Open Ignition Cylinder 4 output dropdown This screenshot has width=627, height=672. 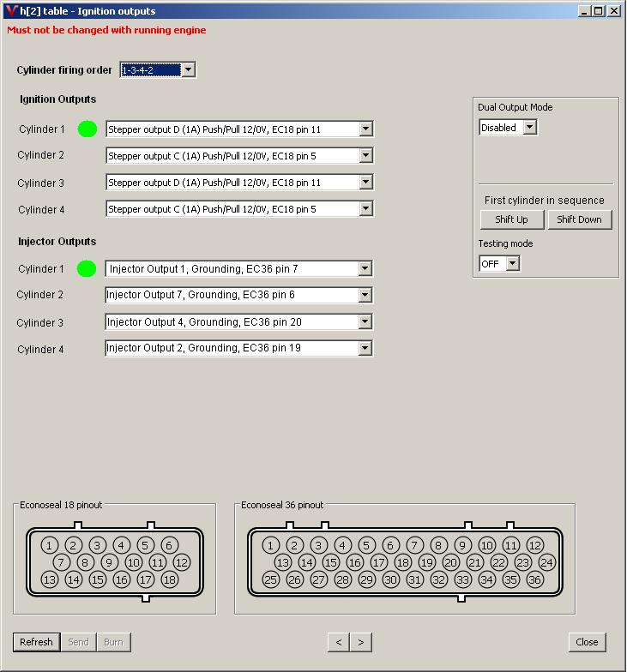tap(365, 209)
